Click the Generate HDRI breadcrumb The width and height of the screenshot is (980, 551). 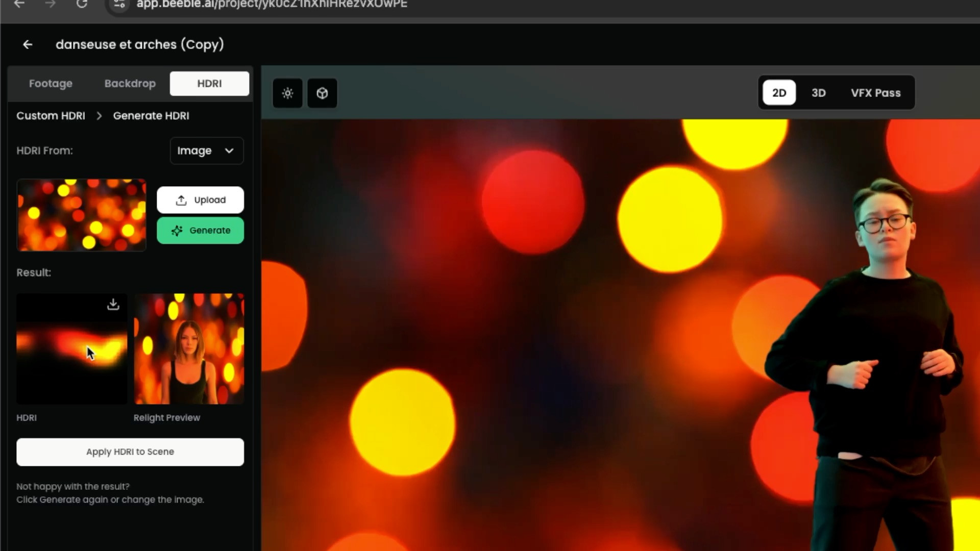(x=151, y=116)
